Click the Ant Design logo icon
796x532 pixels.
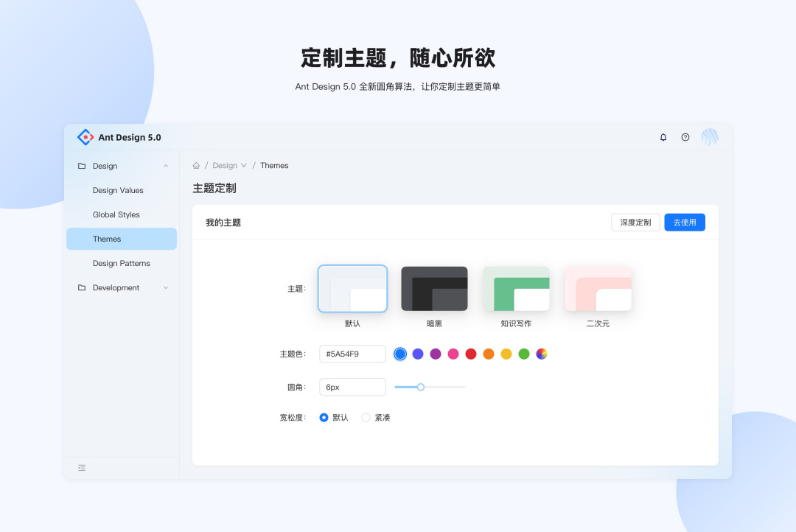click(x=85, y=137)
